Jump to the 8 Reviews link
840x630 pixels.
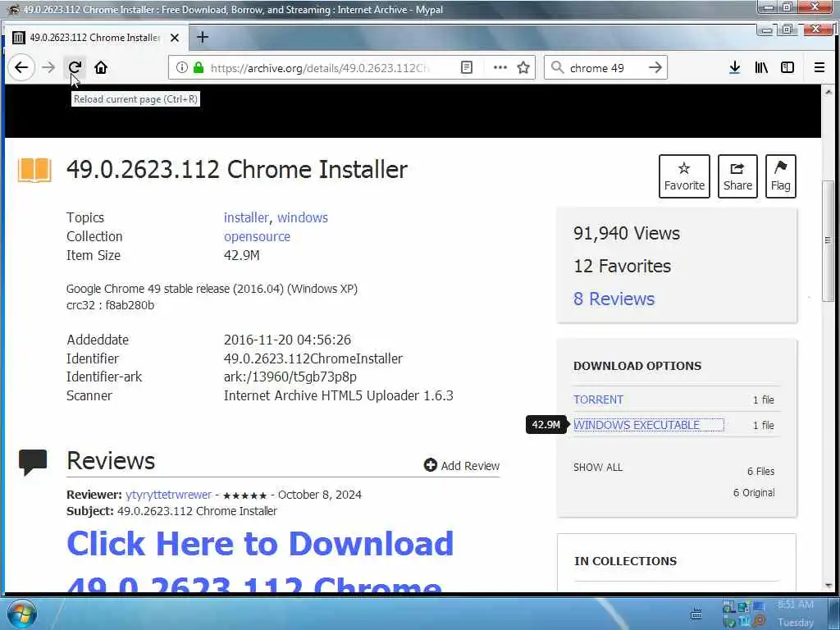pos(614,299)
